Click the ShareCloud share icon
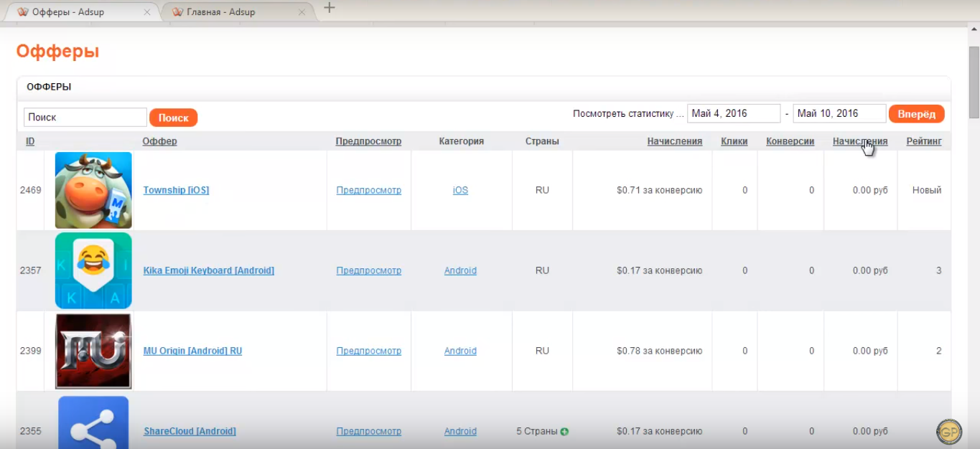980x449 pixels. (93, 423)
